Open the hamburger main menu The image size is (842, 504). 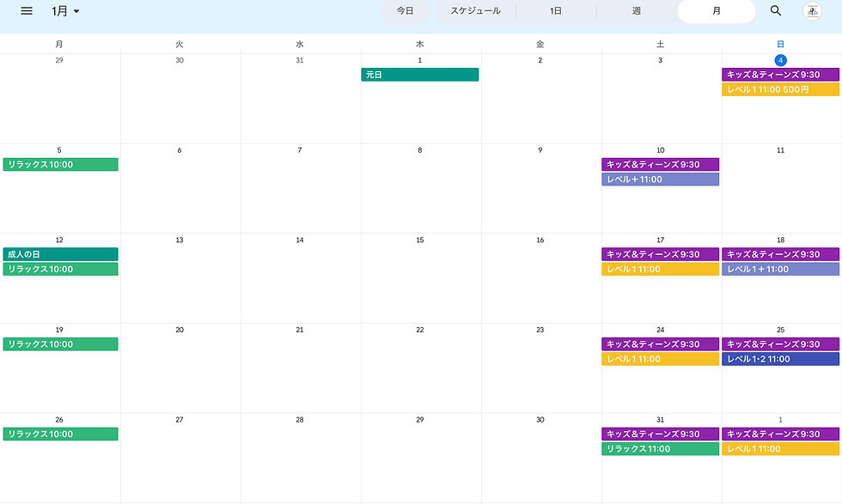[x=27, y=11]
